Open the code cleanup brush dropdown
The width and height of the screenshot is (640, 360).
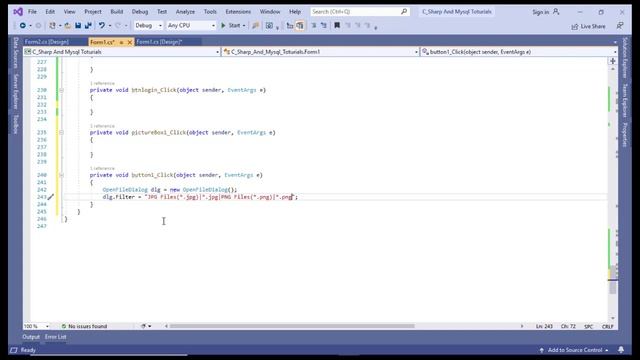(x=146, y=326)
